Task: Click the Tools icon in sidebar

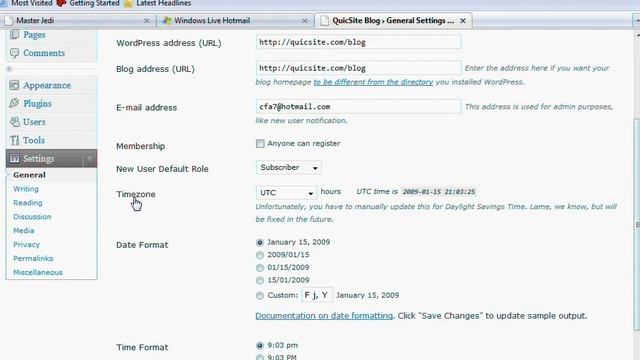Action: tap(15, 140)
